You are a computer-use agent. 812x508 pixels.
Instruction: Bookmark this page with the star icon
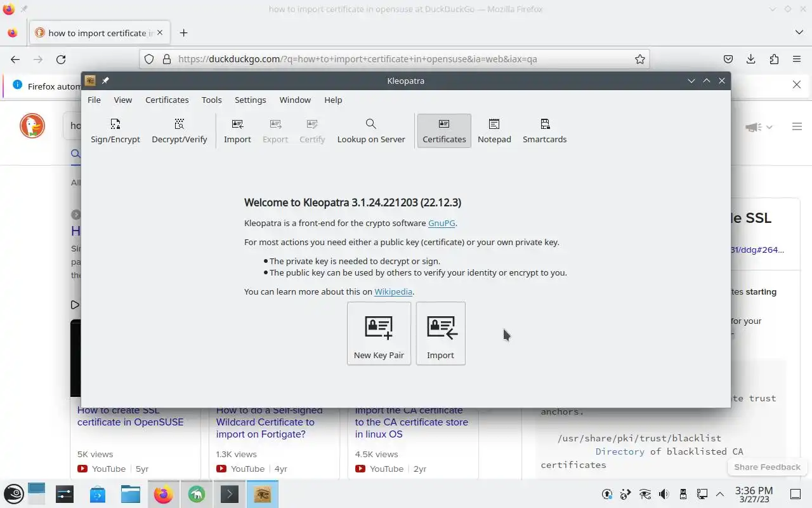coord(640,59)
